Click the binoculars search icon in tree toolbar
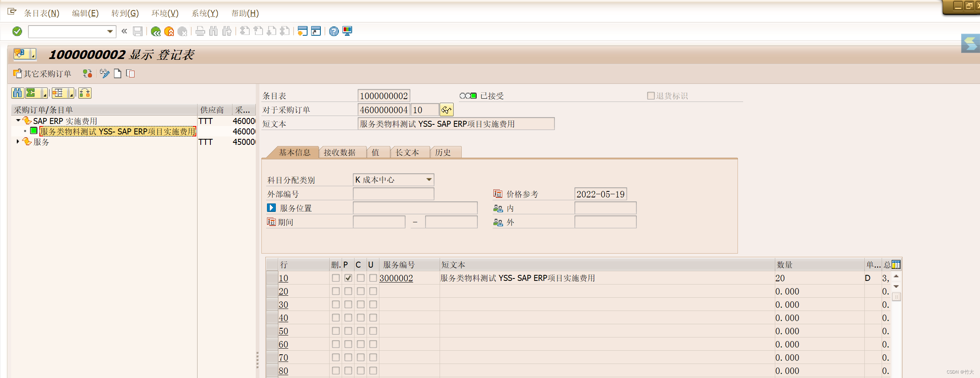 [18, 93]
